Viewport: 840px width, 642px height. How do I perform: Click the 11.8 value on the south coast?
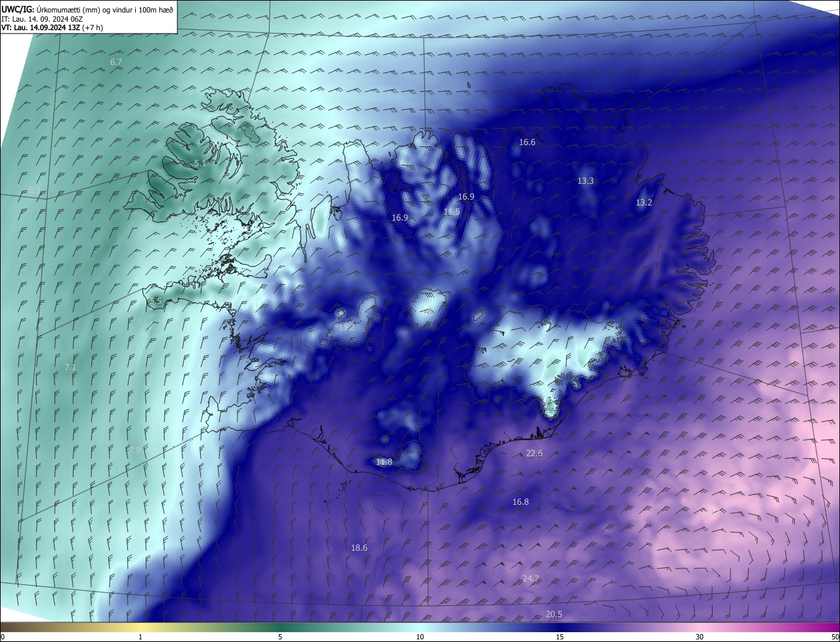tap(384, 462)
